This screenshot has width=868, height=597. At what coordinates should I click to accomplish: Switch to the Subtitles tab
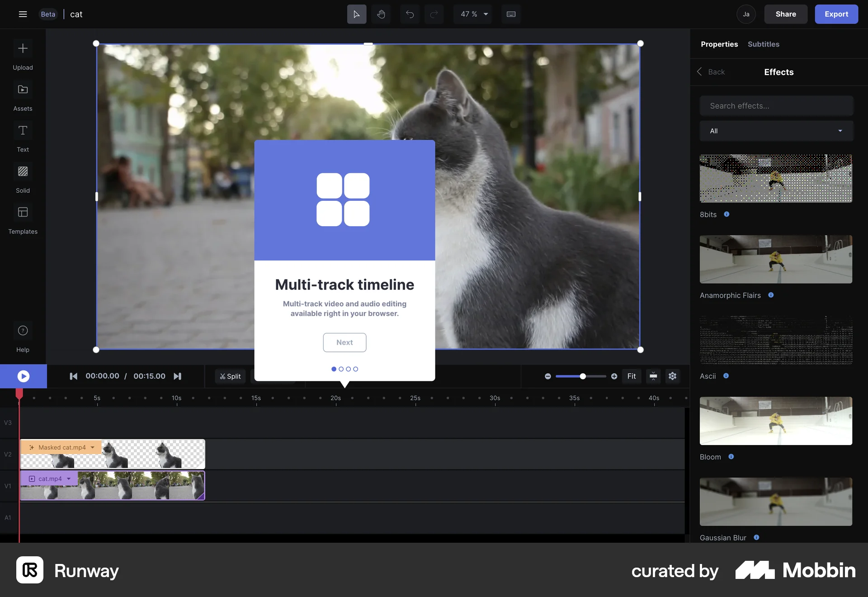click(763, 44)
